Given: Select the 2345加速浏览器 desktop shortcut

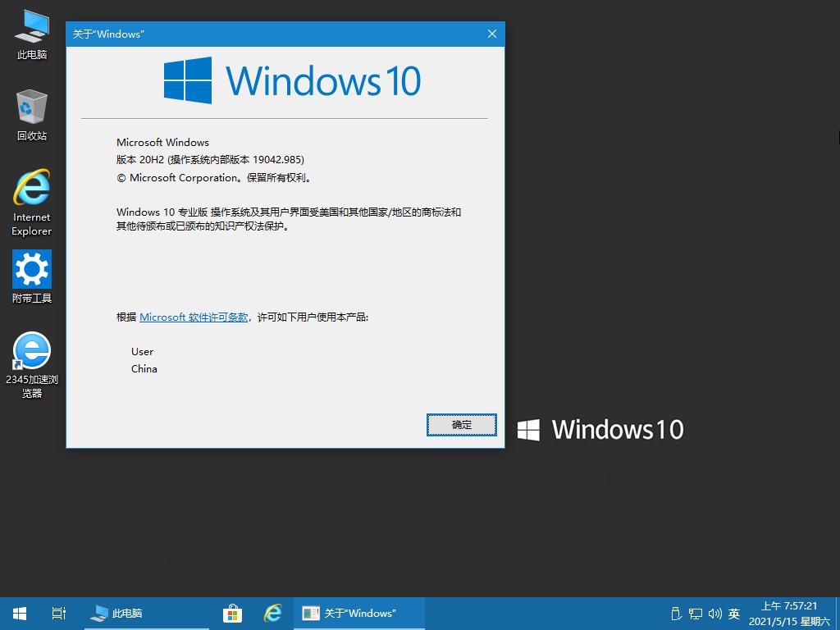Looking at the screenshot, I should pos(32,365).
